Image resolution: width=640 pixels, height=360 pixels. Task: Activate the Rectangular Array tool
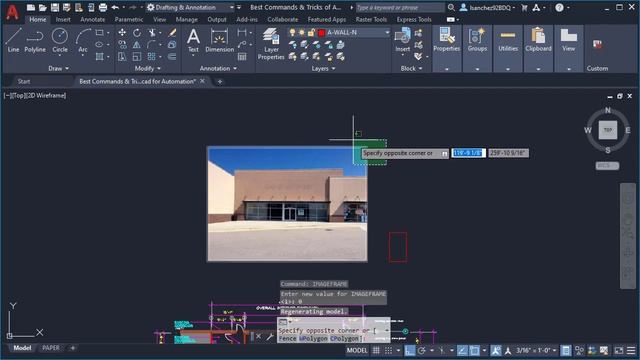point(151,57)
